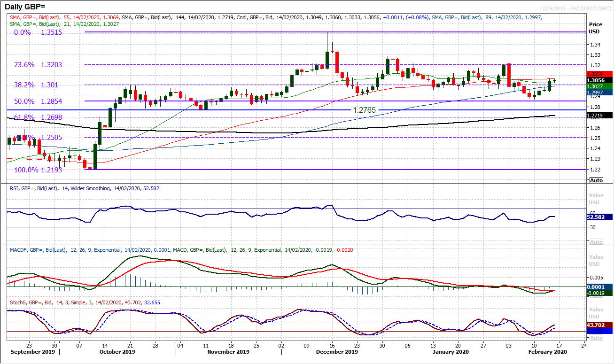Viewport: 614px width, 364px height.
Task: Click the February 2020 axis label
Action: [548, 351]
